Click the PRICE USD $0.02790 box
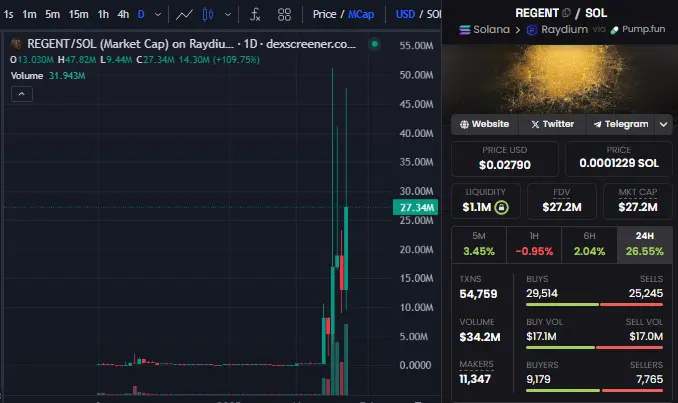Viewport: 678px width, 403px height. (505, 158)
